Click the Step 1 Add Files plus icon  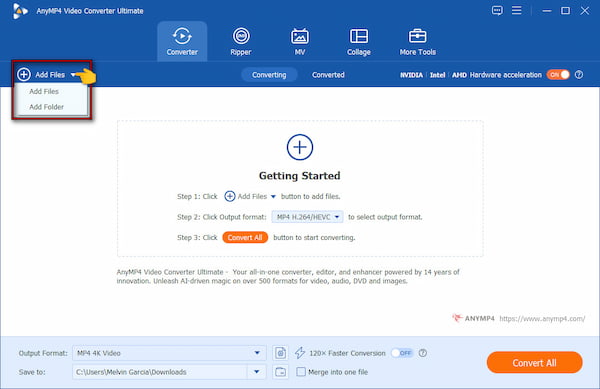pyautogui.click(x=230, y=196)
